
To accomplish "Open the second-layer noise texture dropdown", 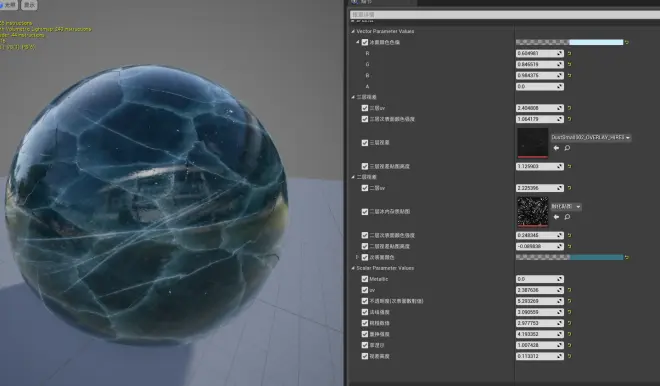I will pos(566,207).
